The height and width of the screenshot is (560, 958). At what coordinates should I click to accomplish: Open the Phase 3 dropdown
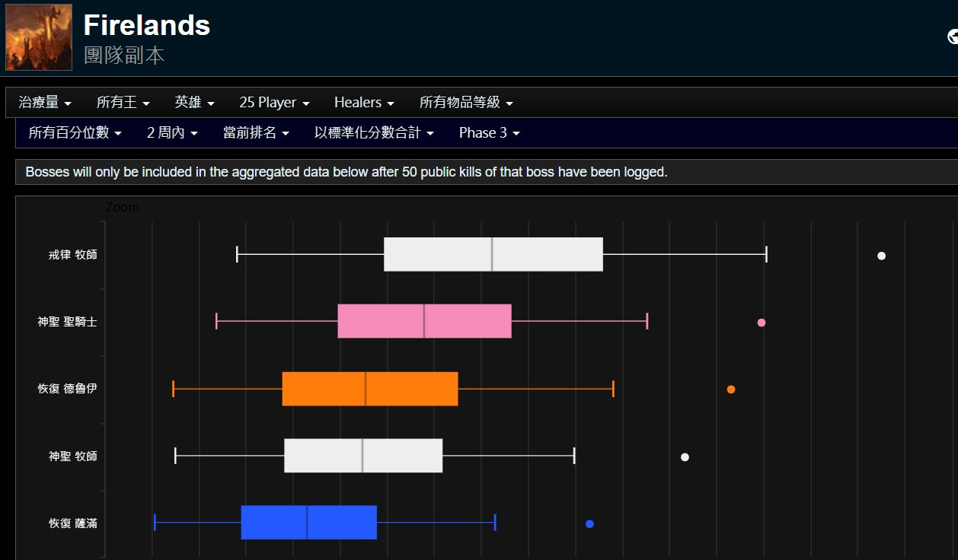[x=490, y=132]
